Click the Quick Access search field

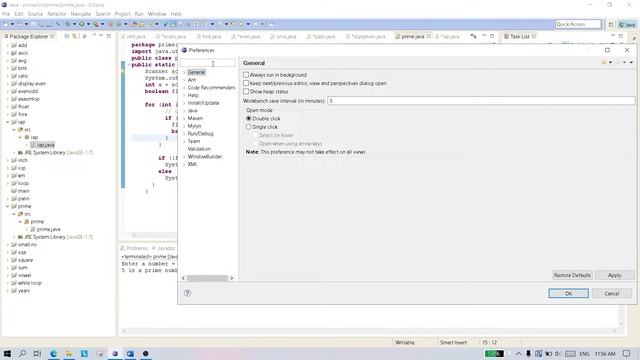click(x=578, y=24)
